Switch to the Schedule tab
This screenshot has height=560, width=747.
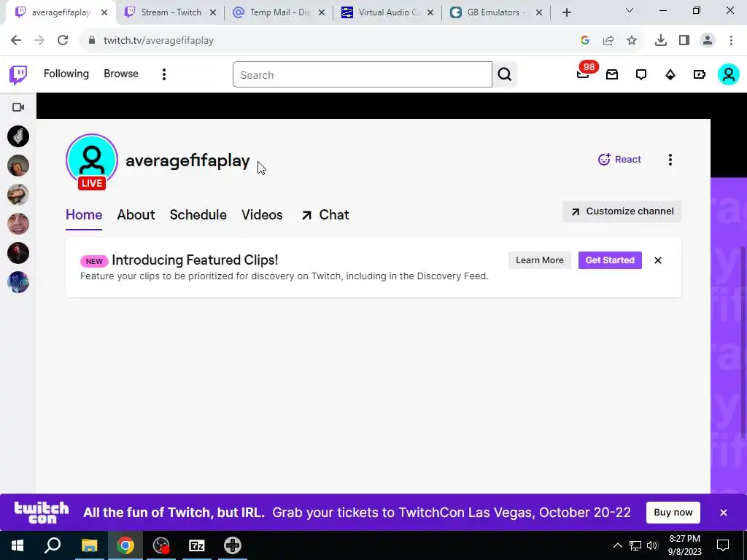pos(198,215)
